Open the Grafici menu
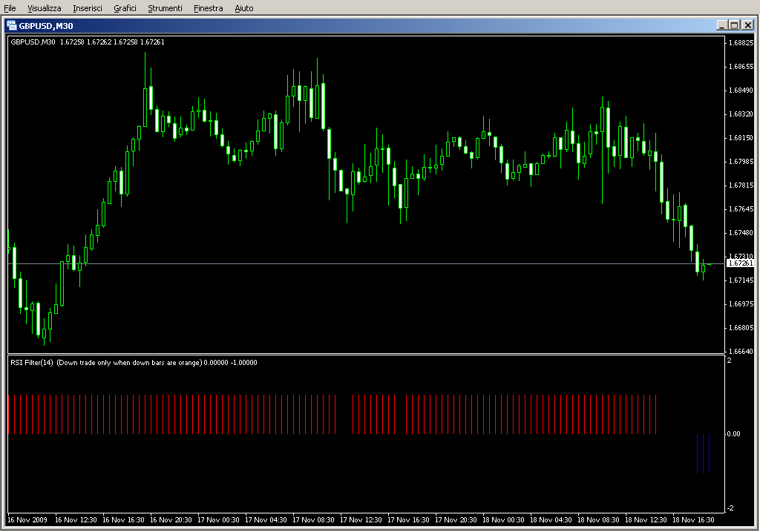 point(125,8)
